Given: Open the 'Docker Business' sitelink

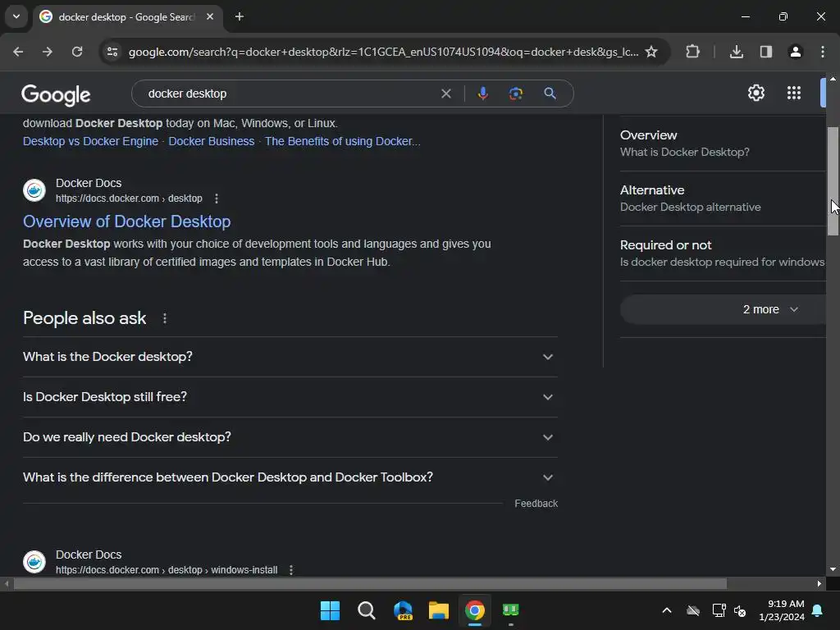Looking at the screenshot, I should coord(212,141).
